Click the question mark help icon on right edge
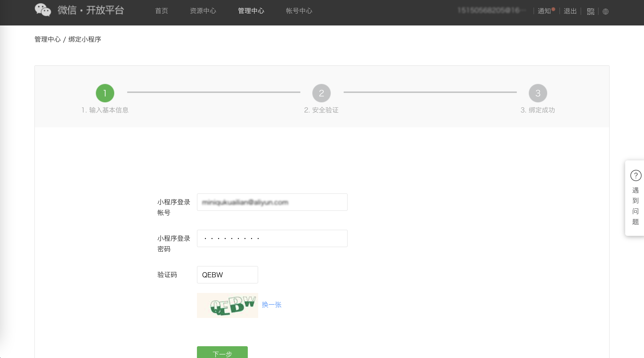This screenshot has width=644, height=358. tap(636, 176)
